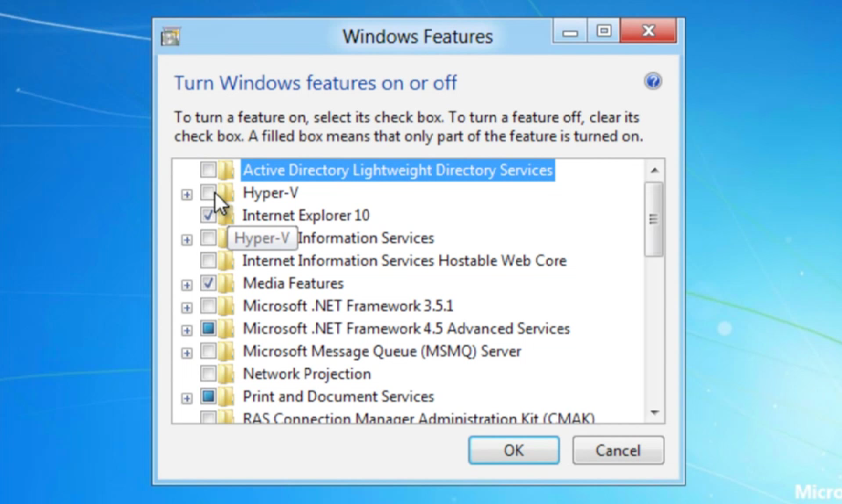Screen dimensions: 842x504
Task: Close the Windows Features dialog
Action: (648, 31)
